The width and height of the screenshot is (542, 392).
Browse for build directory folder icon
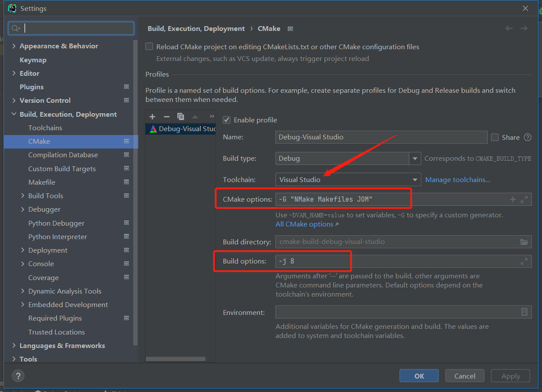point(524,241)
